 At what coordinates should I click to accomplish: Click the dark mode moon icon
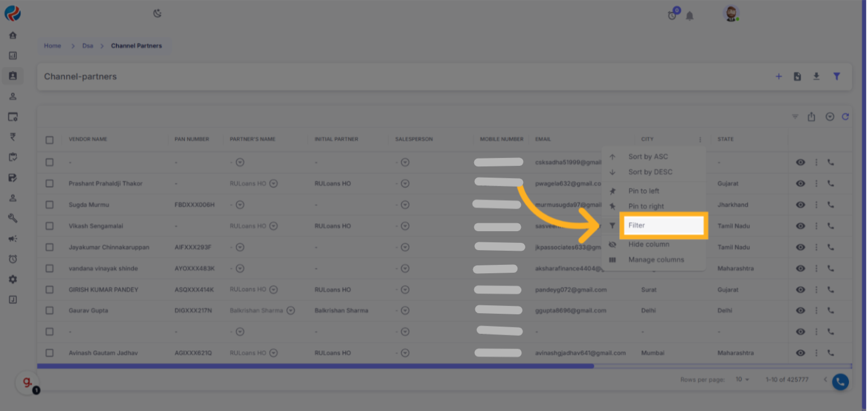point(157,13)
